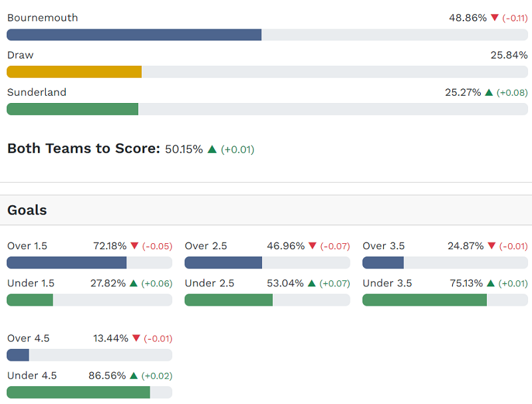Click the Under 4.5 green progress bar

[78, 392]
